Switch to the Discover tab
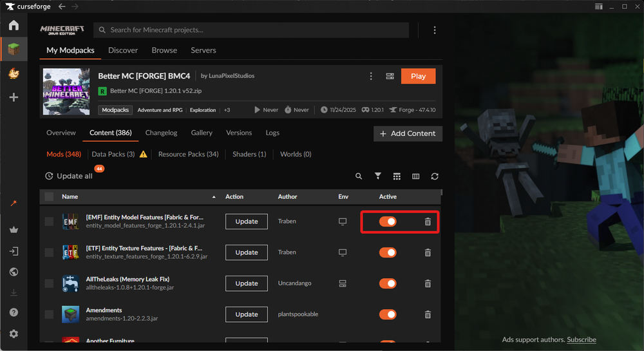 pyautogui.click(x=123, y=50)
